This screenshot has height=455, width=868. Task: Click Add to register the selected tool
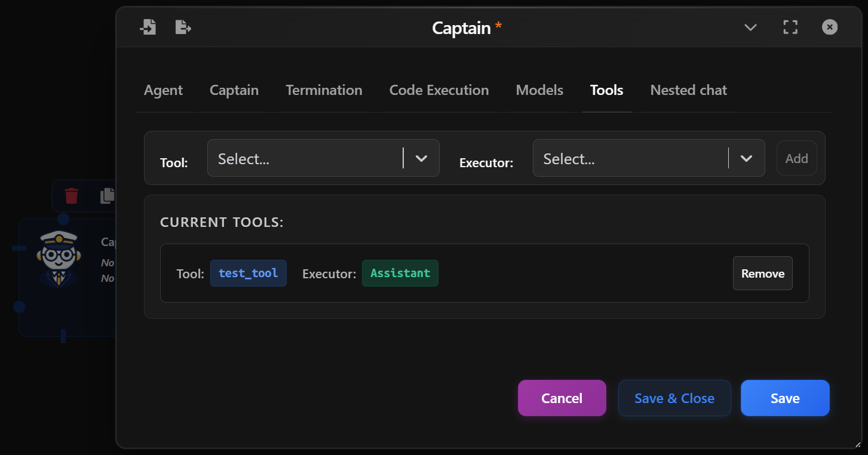[796, 158]
